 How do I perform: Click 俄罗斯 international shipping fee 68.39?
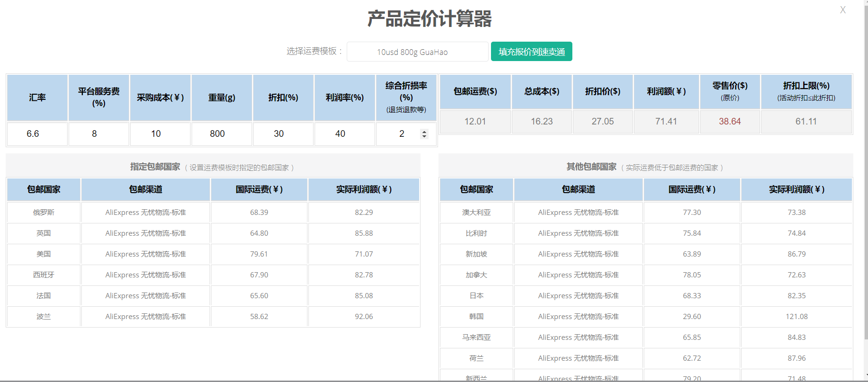259,213
